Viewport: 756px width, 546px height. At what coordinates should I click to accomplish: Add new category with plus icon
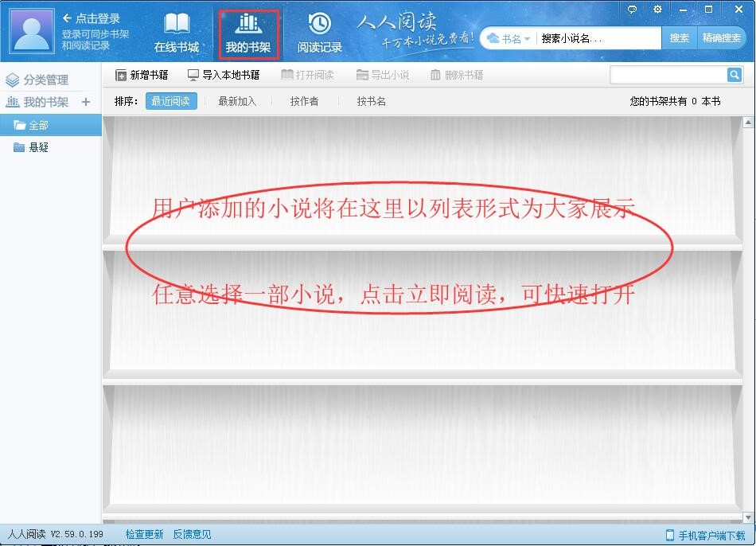86,102
